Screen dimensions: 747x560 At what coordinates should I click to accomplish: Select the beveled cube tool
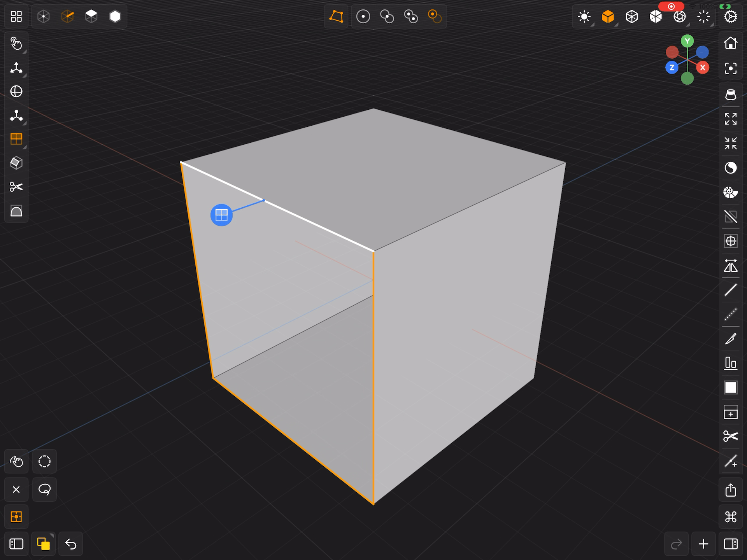point(16,163)
